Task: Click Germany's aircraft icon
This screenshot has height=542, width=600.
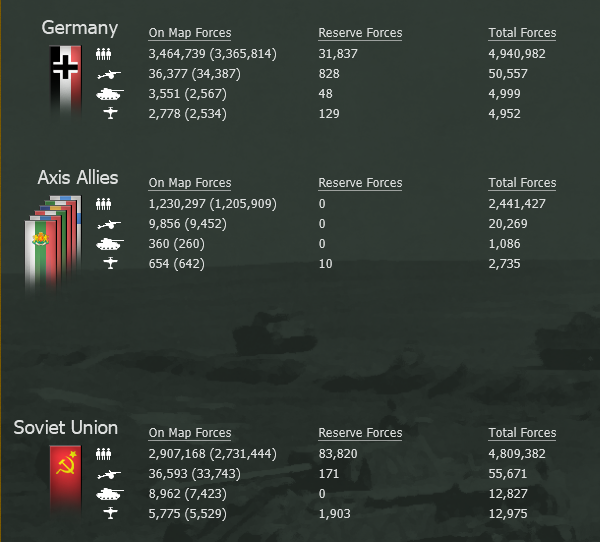Action: [110, 113]
